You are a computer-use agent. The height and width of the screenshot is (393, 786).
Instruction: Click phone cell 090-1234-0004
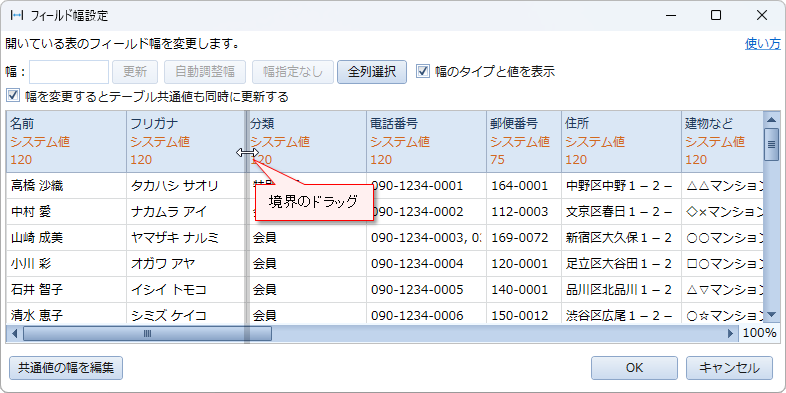click(x=426, y=264)
